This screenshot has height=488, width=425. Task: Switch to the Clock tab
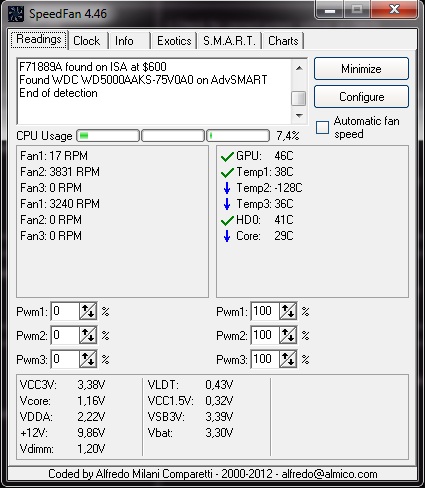pyautogui.click(x=87, y=41)
